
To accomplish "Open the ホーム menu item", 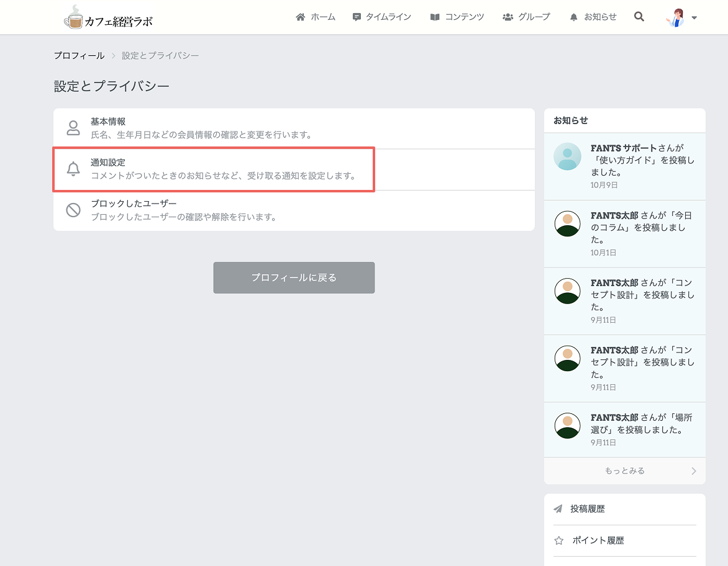I will 316,17.
